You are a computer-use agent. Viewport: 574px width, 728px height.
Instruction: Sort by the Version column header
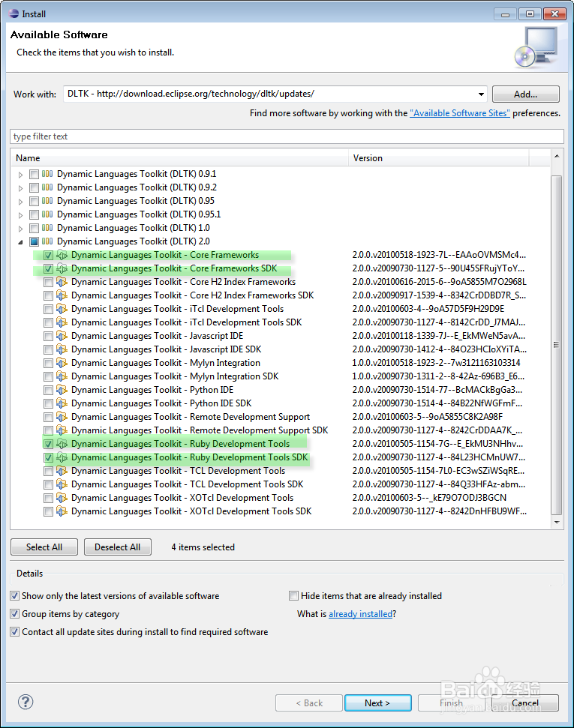pyautogui.click(x=438, y=158)
